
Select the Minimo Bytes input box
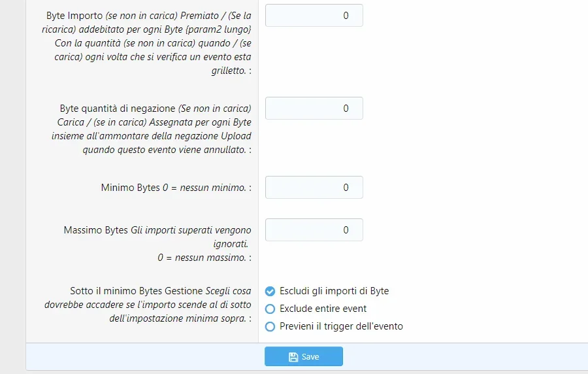314,187
